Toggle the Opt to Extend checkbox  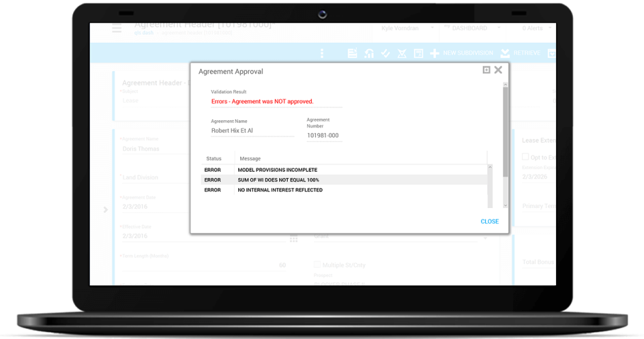click(x=525, y=156)
